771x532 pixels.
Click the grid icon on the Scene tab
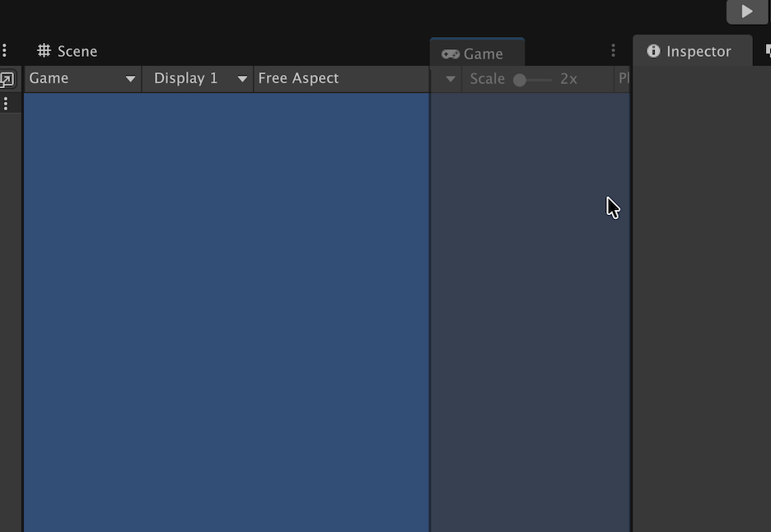pyautogui.click(x=44, y=51)
